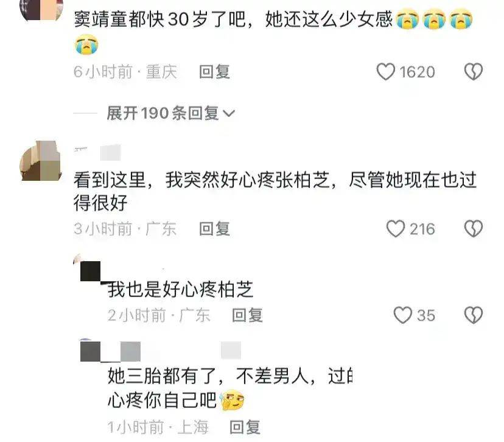Dislike the 窦靖童 comment via broken heart
This screenshot has width=504, height=442.
(x=474, y=71)
